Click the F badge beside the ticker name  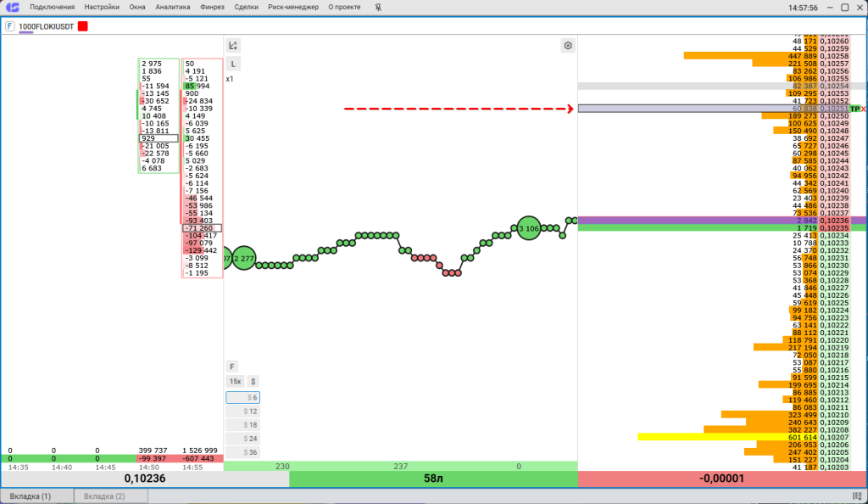click(9, 26)
